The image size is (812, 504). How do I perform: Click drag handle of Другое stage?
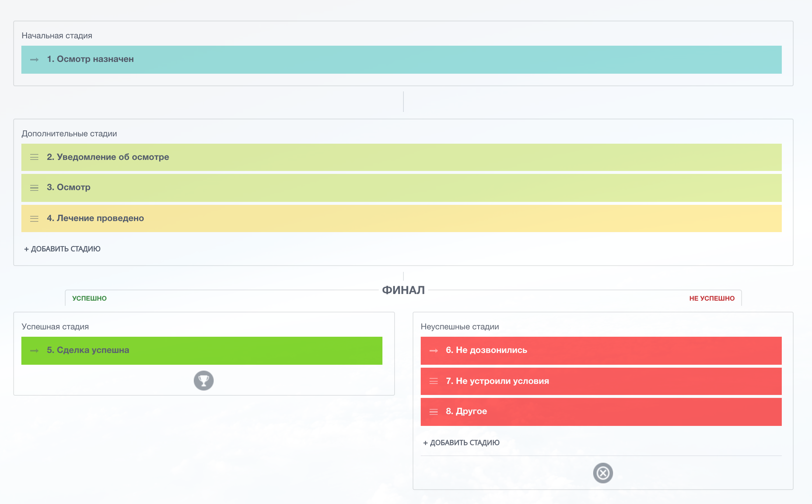point(434,412)
